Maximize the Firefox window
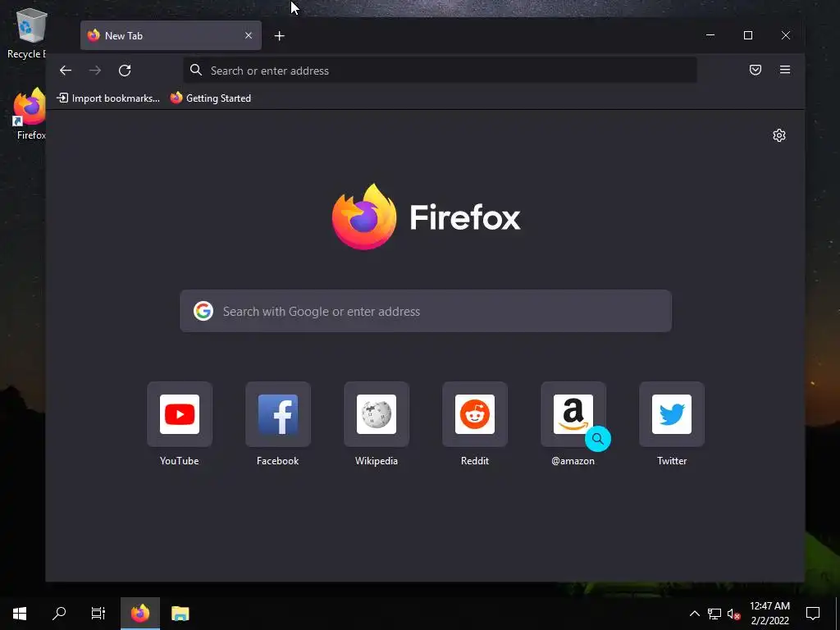The width and height of the screenshot is (840, 630). click(748, 35)
